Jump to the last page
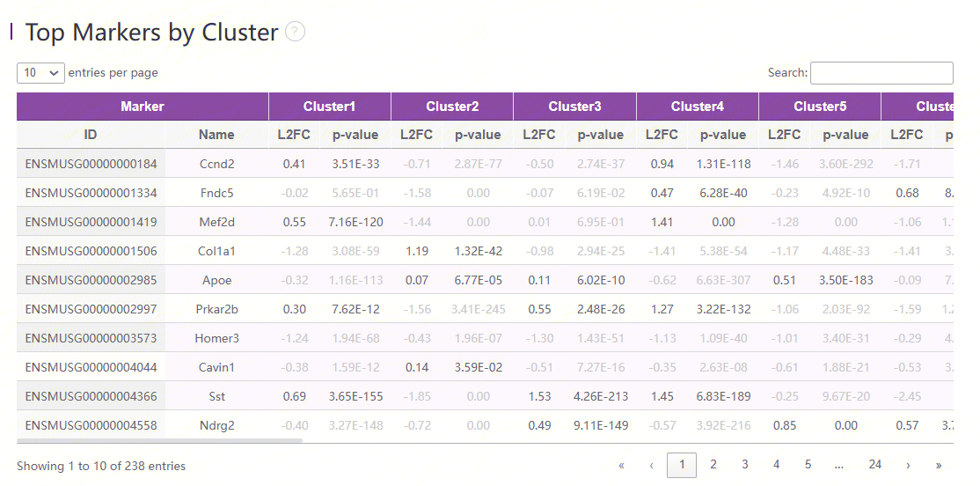The width and height of the screenshot is (980, 486). coord(939,465)
